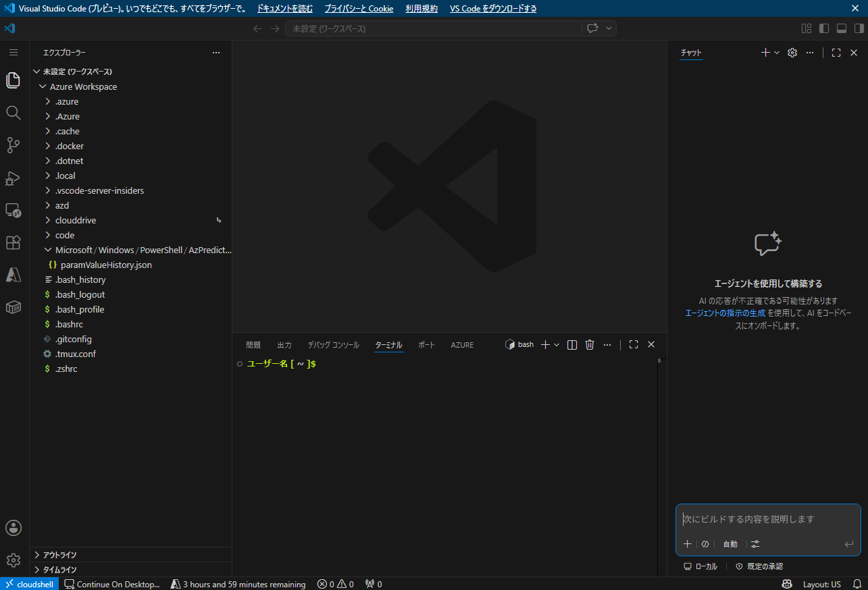Switch to the ポート panel tab
The width and height of the screenshot is (868, 590).
click(427, 344)
